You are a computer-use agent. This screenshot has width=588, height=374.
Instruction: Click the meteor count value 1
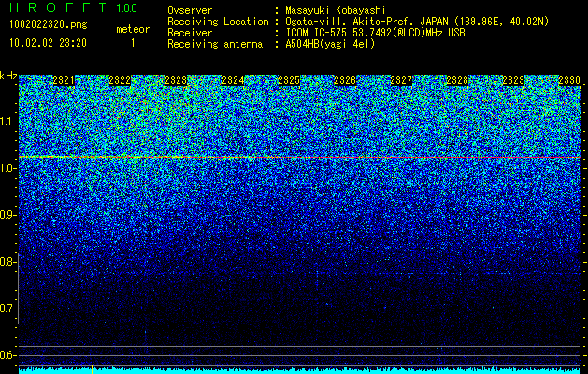[x=133, y=43]
